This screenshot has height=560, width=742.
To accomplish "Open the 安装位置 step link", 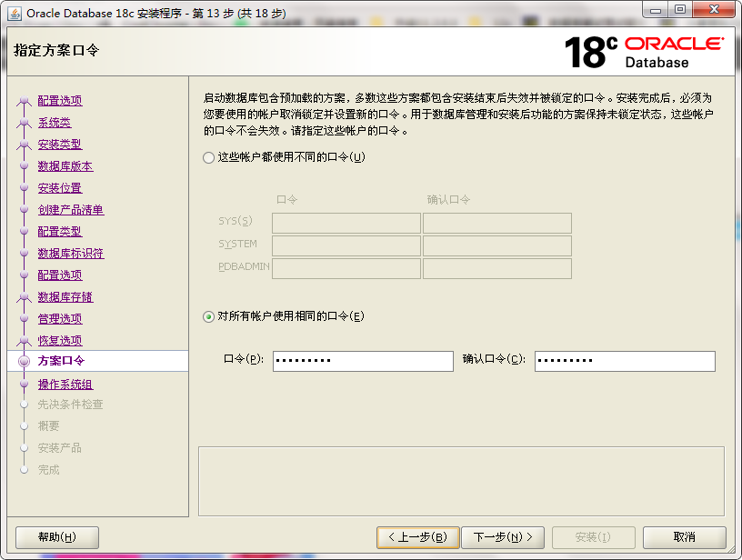I will [x=60, y=188].
